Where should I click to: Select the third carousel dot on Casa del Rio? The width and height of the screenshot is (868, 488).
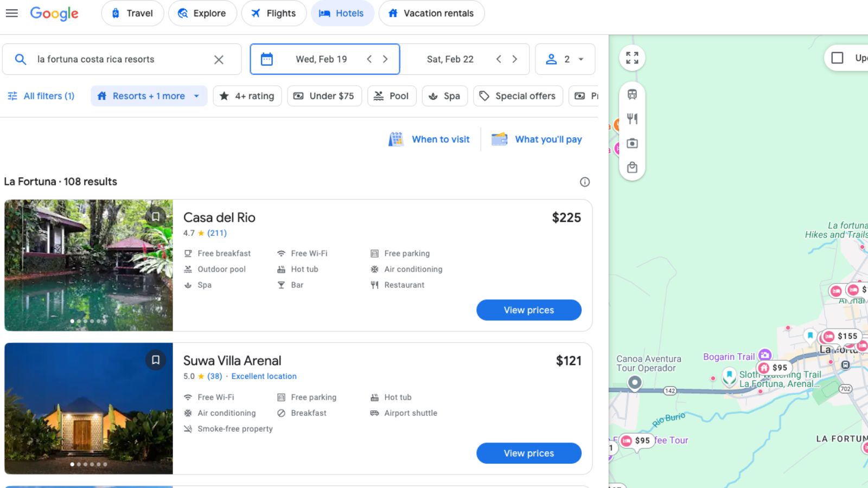point(85,320)
